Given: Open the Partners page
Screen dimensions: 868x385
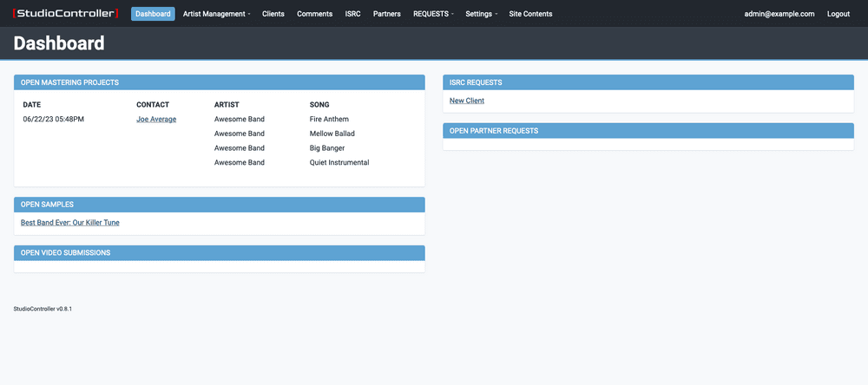Looking at the screenshot, I should [386, 14].
